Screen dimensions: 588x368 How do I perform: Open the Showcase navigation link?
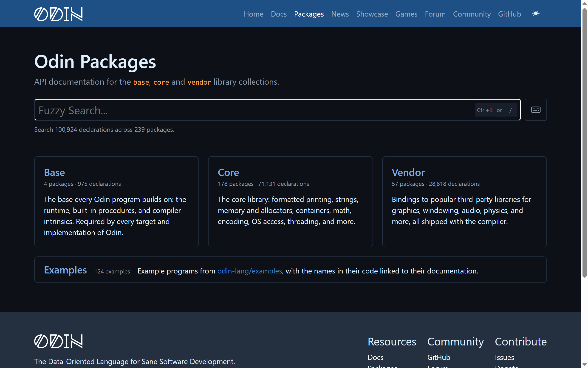click(372, 14)
